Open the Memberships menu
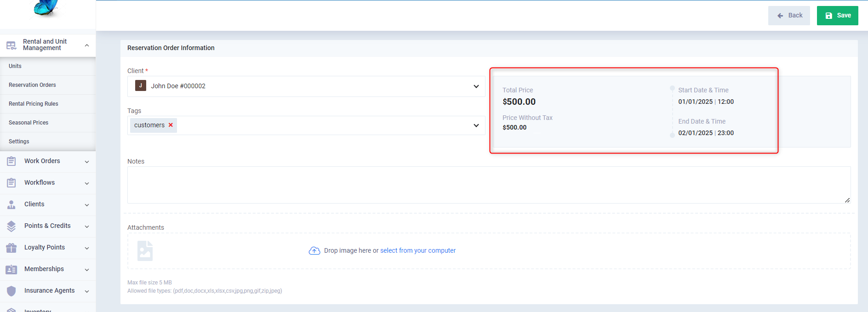 [x=48, y=269]
